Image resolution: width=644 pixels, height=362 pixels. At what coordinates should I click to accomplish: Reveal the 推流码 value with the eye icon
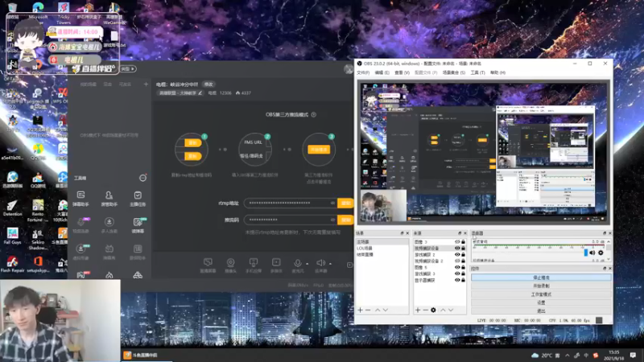[332, 220]
